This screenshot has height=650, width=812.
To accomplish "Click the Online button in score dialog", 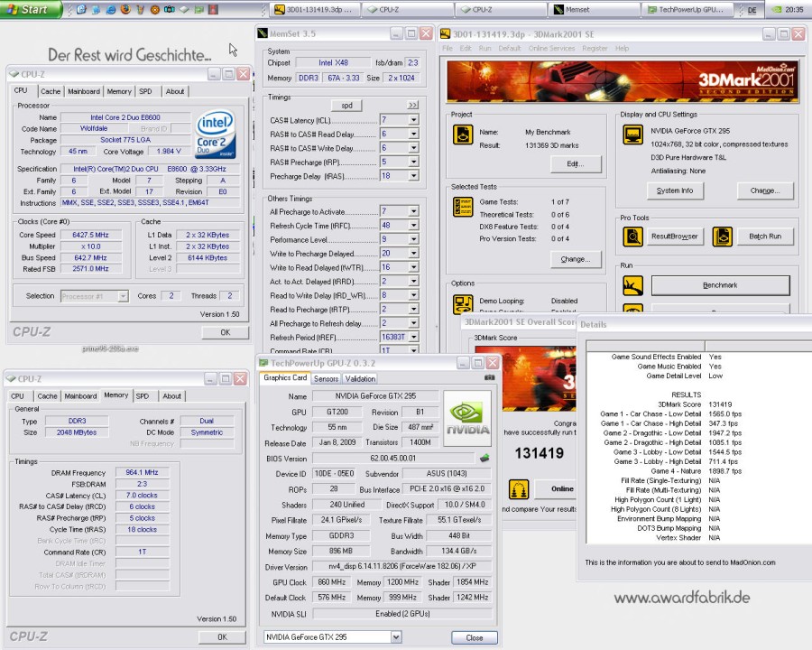I will coord(557,488).
